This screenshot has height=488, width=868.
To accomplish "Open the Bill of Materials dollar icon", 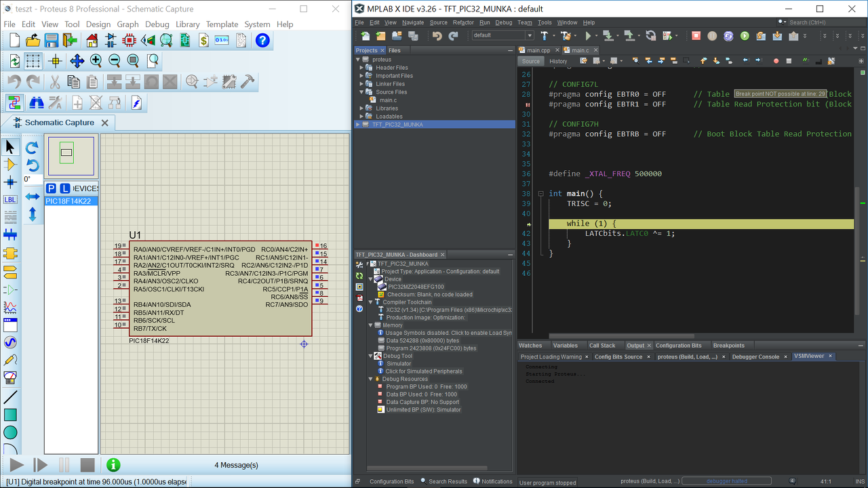I will [x=203, y=41].
